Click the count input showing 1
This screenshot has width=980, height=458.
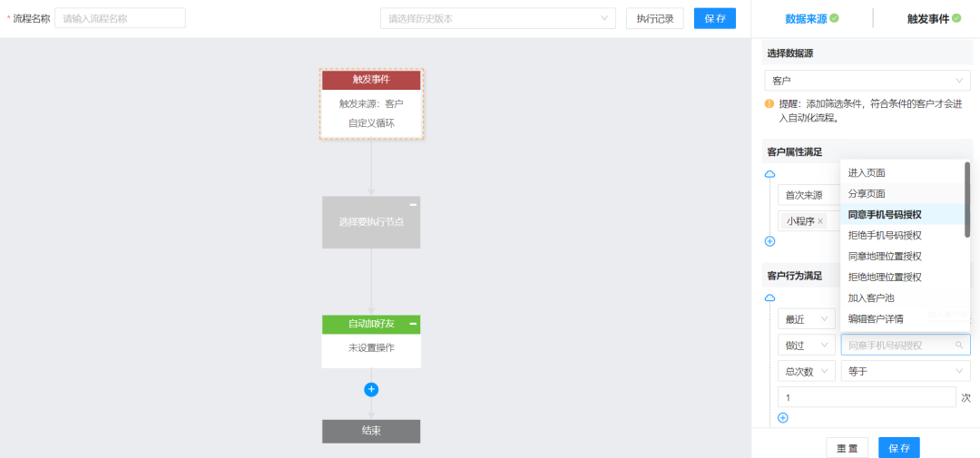[867, 396]
